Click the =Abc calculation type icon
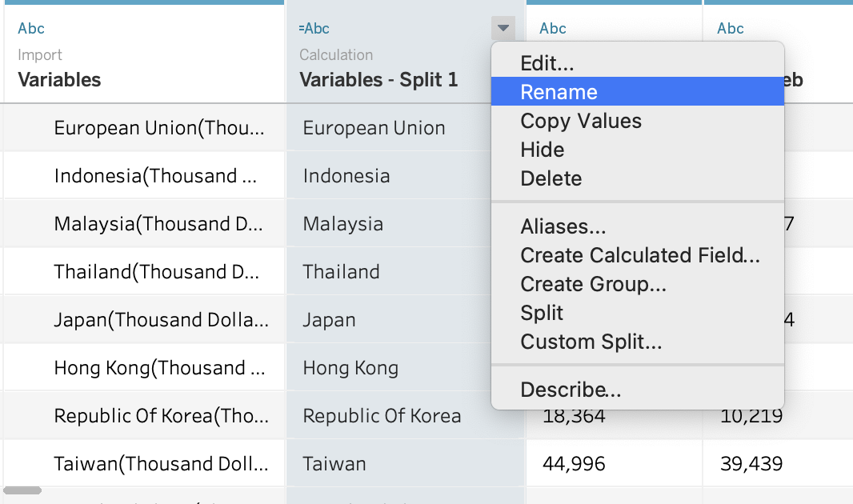This screenshot has height=504, width=853. (314, 29)
